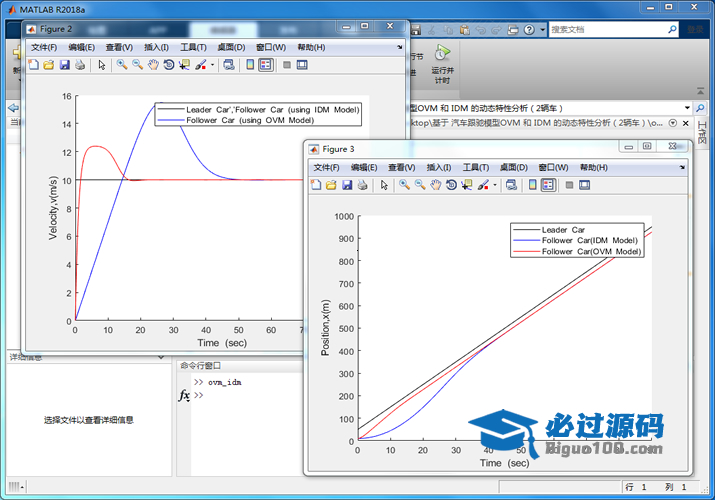
Task: Toggle Insert Colorbar in Figure 2 toolbar
Action: tap(250, 65)
